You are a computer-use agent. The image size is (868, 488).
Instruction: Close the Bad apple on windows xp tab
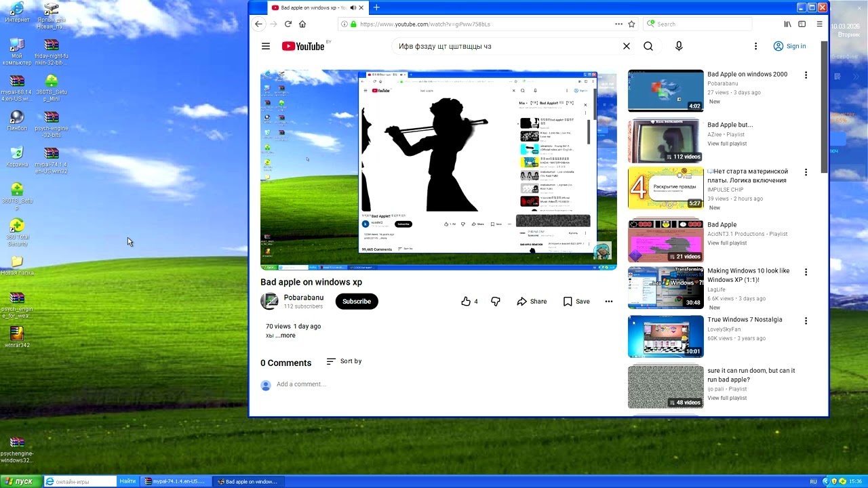(x=361, y=7)
